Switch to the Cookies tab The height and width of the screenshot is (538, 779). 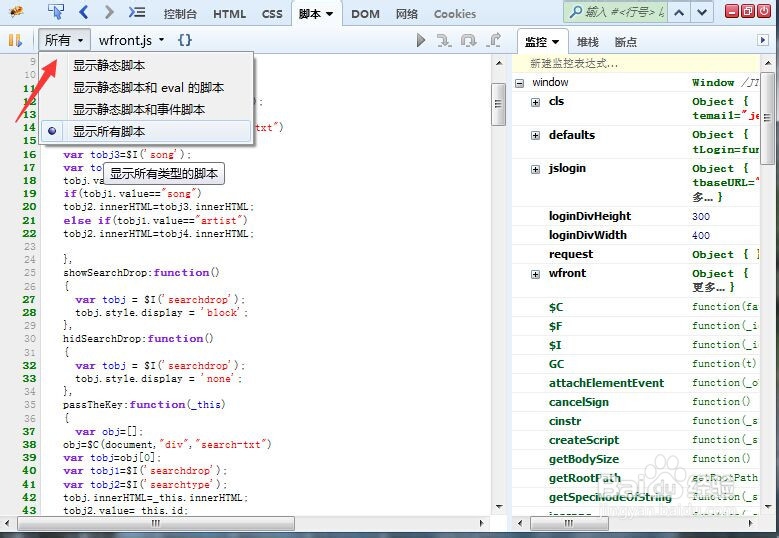[x=455, y=14]
